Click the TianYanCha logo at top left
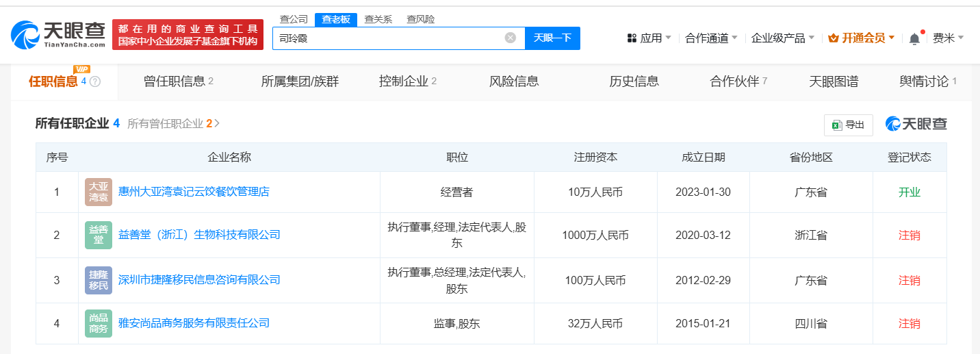The width and height of the screenshot is (980, 354). click(59, 34)
